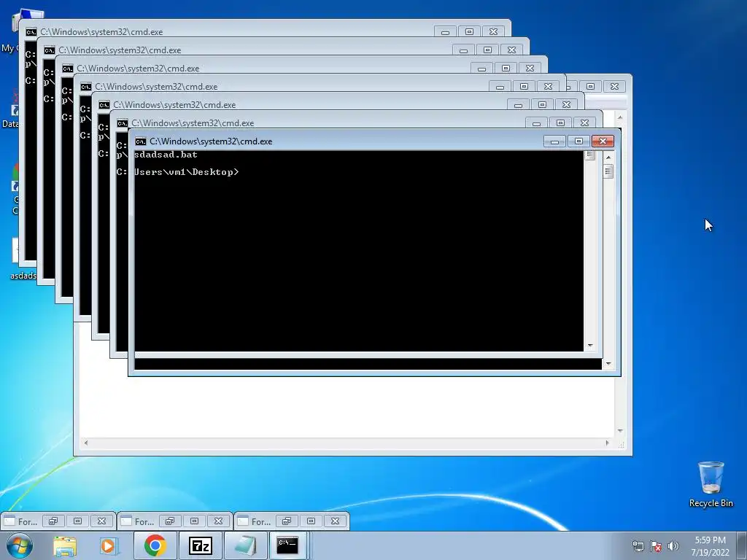This screenshot has width=747, height=560.
Task: Click the third minimized "For..." window icon
Action: pyautogui.click(x=243, y=521)
